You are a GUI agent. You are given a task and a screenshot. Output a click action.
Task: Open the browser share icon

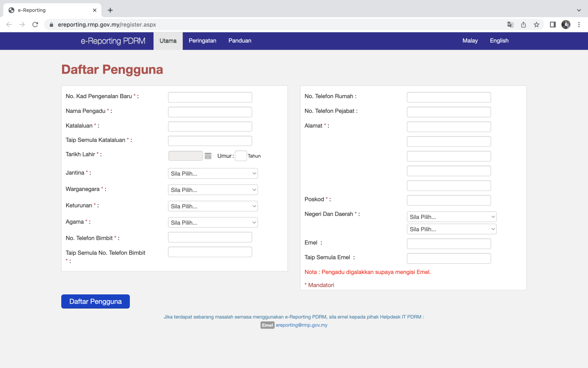tap(523, 24)
